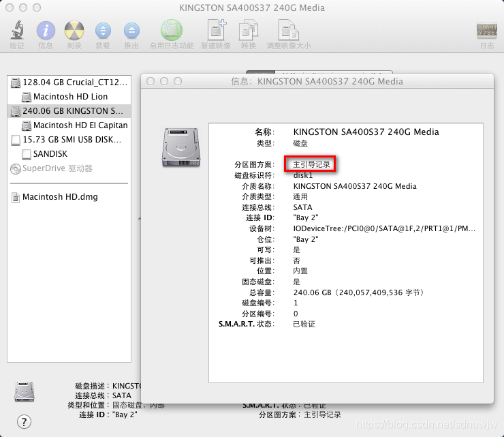Click the 主引导记录 partition scheme value
This screenshot has height=437, width=504.
click(x=311, y=164)
